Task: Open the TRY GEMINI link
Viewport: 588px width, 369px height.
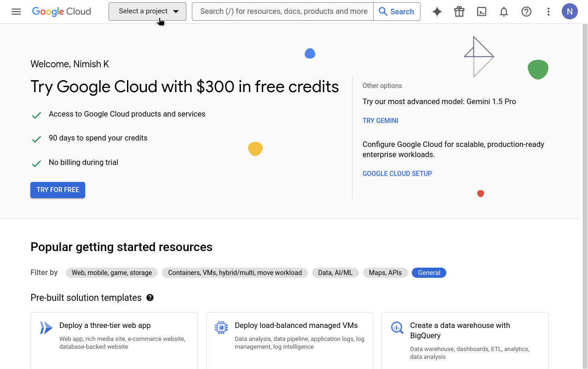Action: coord(380,121)
